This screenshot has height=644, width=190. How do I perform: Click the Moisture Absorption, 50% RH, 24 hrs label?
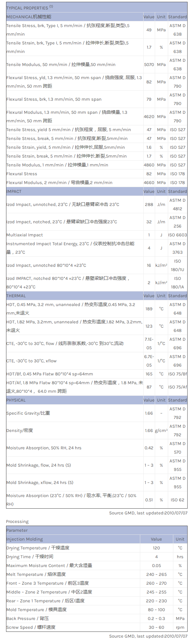tap(44, 448)
